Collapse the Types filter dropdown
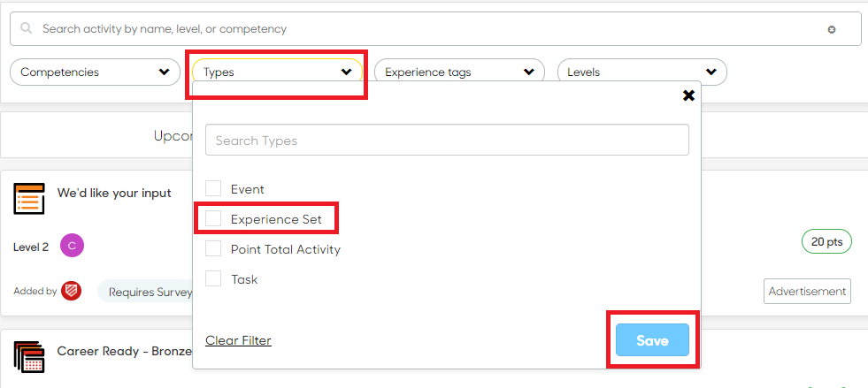The height and width of the screenshot is (388, 868). pos(277,72)
